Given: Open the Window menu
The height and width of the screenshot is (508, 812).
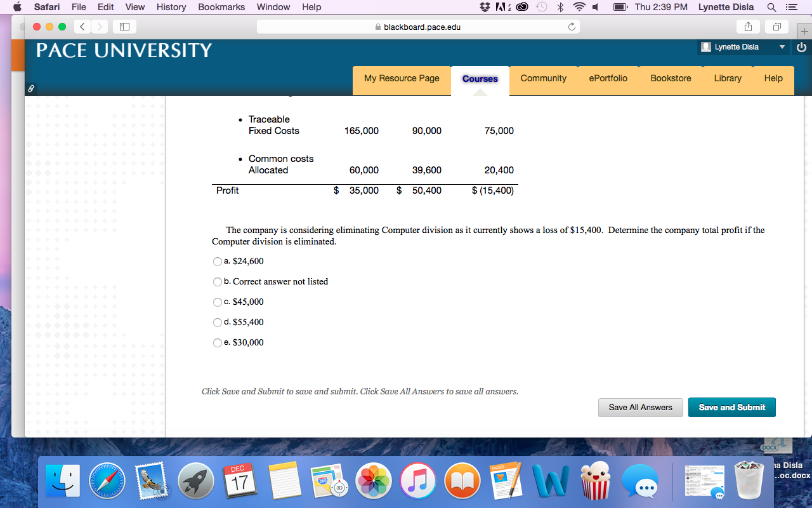Looking at the screenshot, I should point(273,7).
